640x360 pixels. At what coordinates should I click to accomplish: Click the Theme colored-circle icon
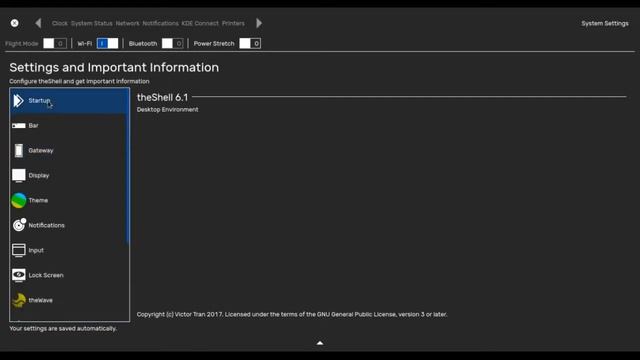19,200
